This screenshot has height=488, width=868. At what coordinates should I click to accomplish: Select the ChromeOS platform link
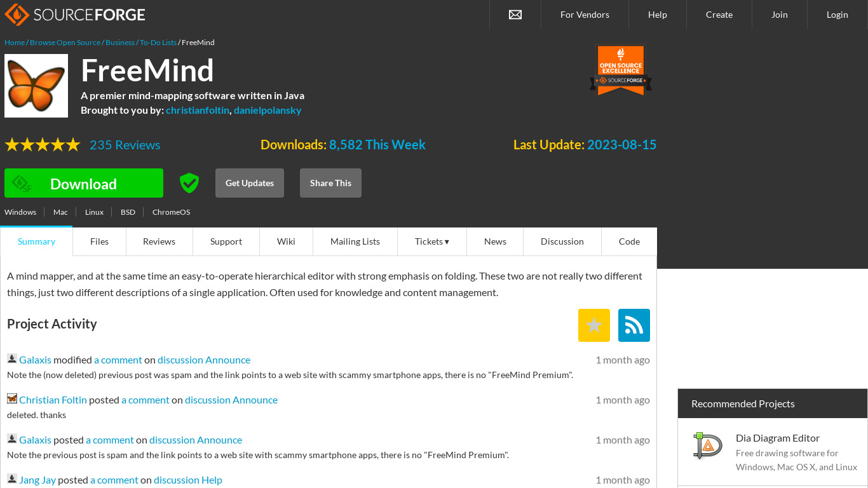171,212
